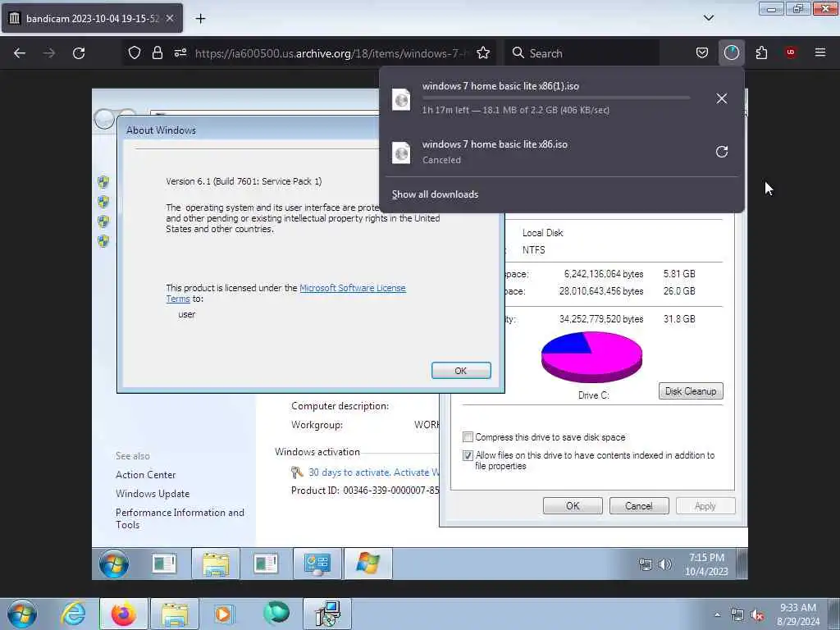Click the folder icon on the video taskbar
The image size is (840, 630).
tap(216, 564)
